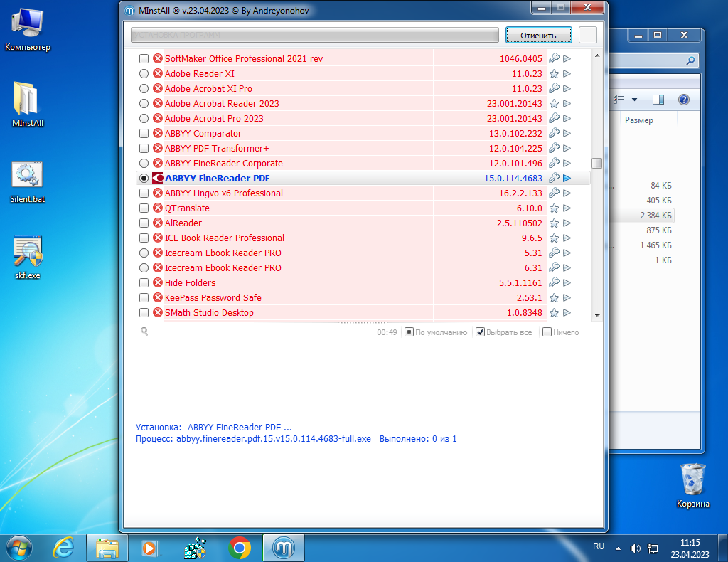728x562 pixels.
Task: Select the Silent.bat desktop icon
Action: pos(28,183)
